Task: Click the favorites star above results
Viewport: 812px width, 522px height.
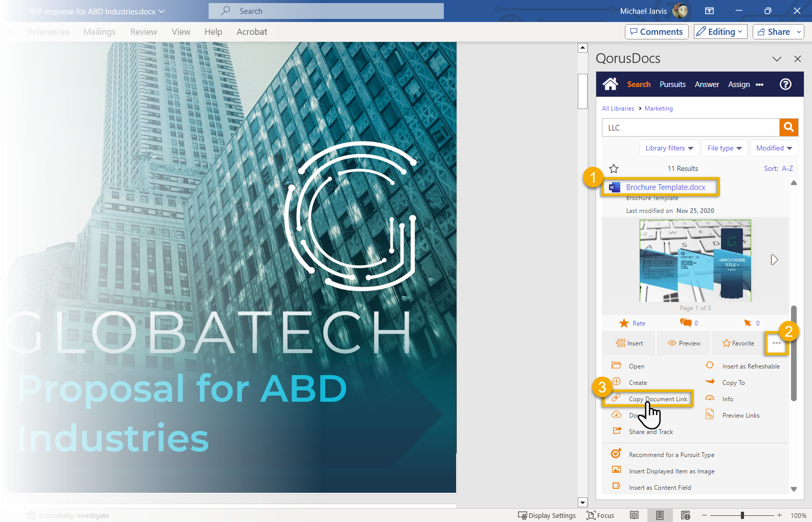Action: point(614,168)
